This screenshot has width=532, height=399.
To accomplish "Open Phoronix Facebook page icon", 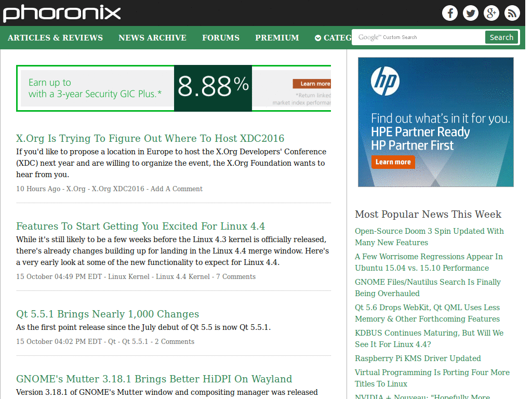I will point(450,13).
